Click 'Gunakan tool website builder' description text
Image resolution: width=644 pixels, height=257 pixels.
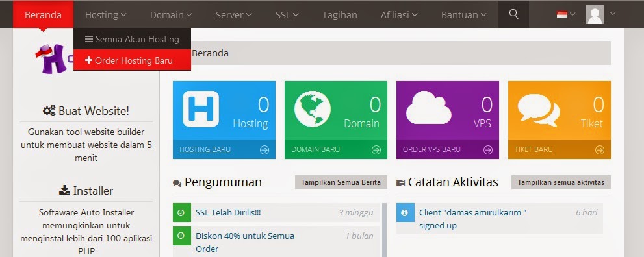[x=86, y=145]
